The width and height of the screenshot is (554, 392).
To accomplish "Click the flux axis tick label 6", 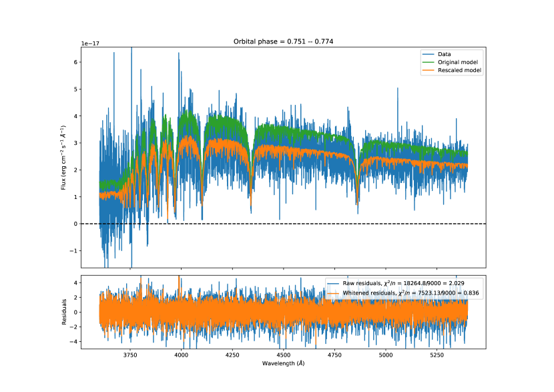I will coord(75,62).
